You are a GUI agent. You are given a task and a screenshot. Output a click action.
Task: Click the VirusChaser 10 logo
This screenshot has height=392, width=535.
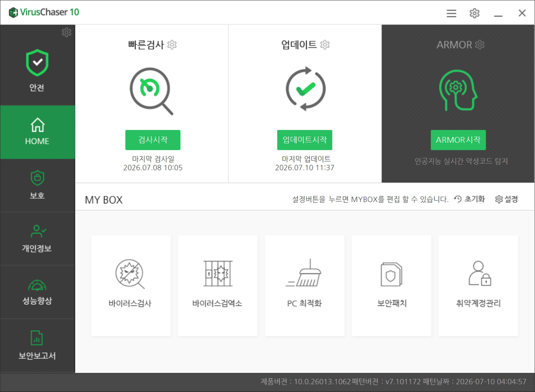(44, 12)
